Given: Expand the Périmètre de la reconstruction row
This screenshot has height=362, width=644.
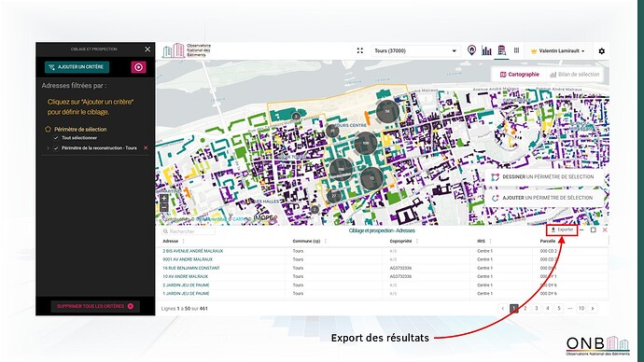Looking at the screenshot, I should click(x=48, y=147).
